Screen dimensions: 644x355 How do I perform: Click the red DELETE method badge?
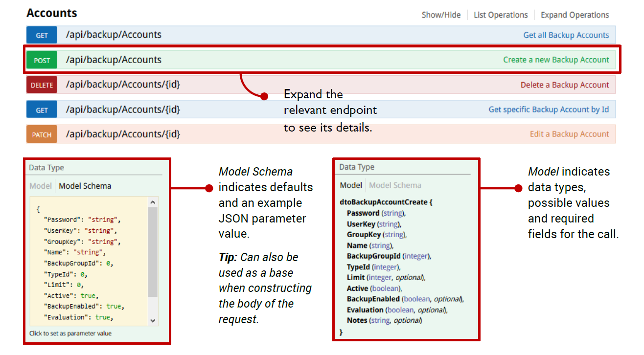[42, 85]
